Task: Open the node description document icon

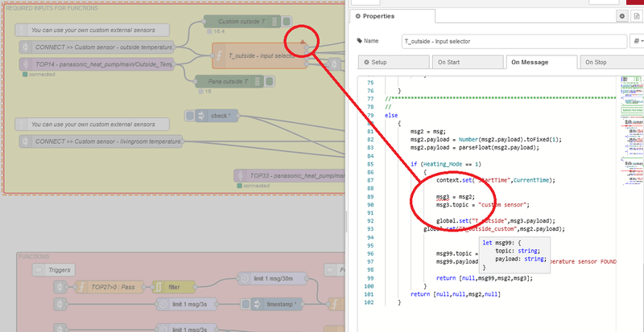Action: coord(636,15)
